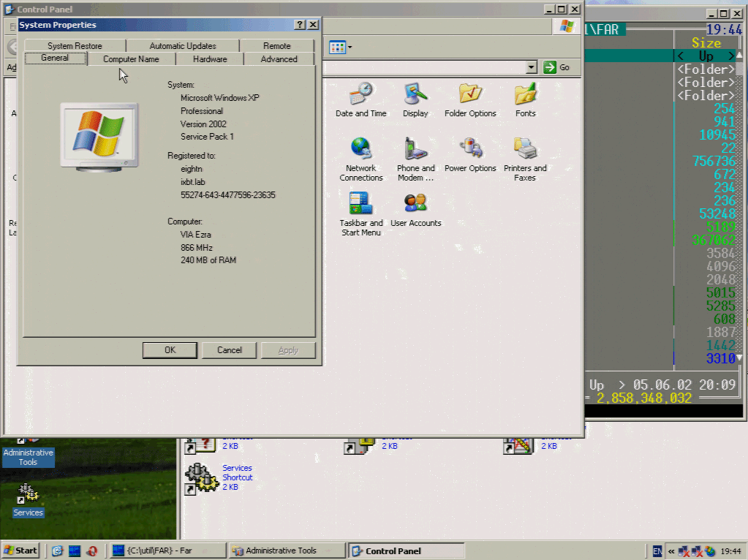Select the General tab

[x=55, y=58]
